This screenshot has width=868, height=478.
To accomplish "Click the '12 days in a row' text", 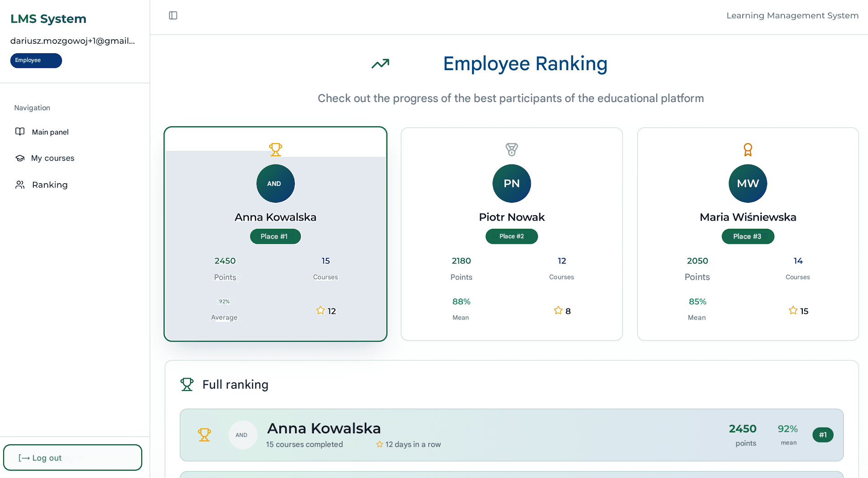I will [x=413, y=444].
